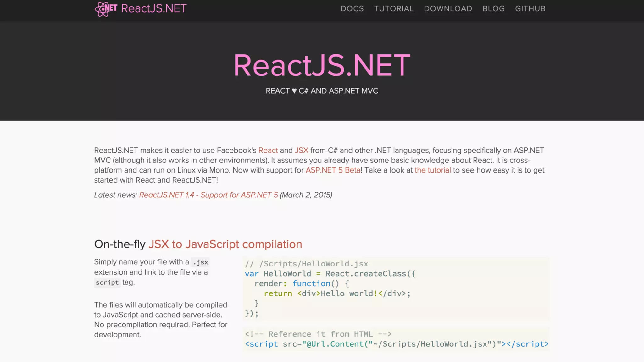The image size is (644, 362).
Task: Click the ReactJS.NET atom logo icon
Action: tap(106, 8)
